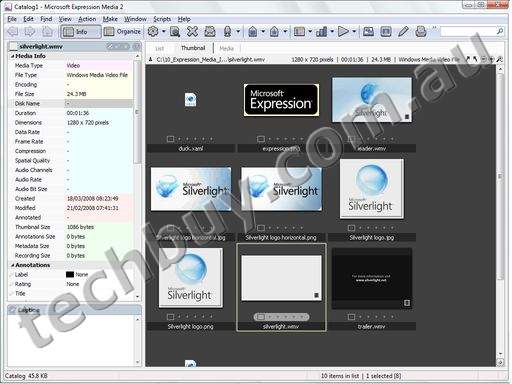Select the Silverlight logo.jpg thumbnail

click(x=372, y=189)
